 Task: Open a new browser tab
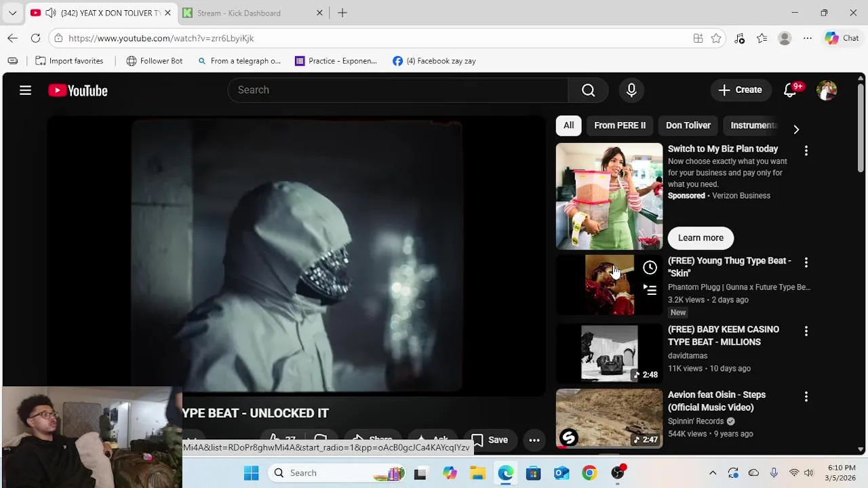[x=342, y=13]
